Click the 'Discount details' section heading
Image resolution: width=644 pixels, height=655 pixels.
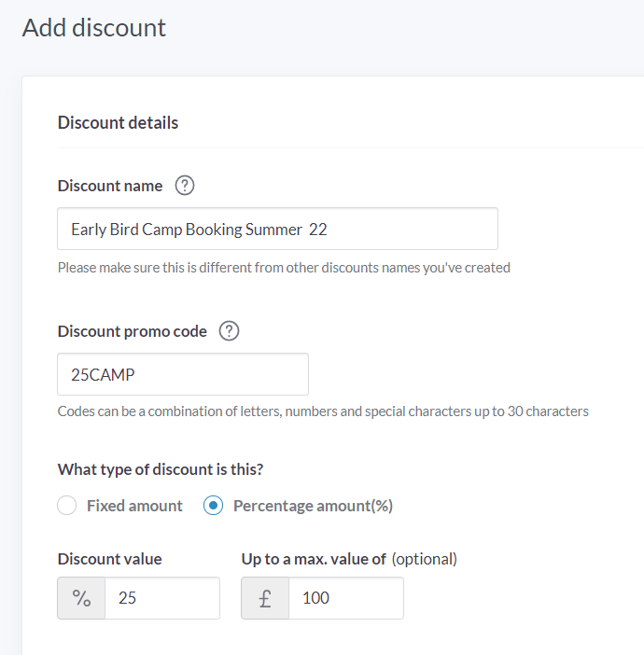(118, 122)
